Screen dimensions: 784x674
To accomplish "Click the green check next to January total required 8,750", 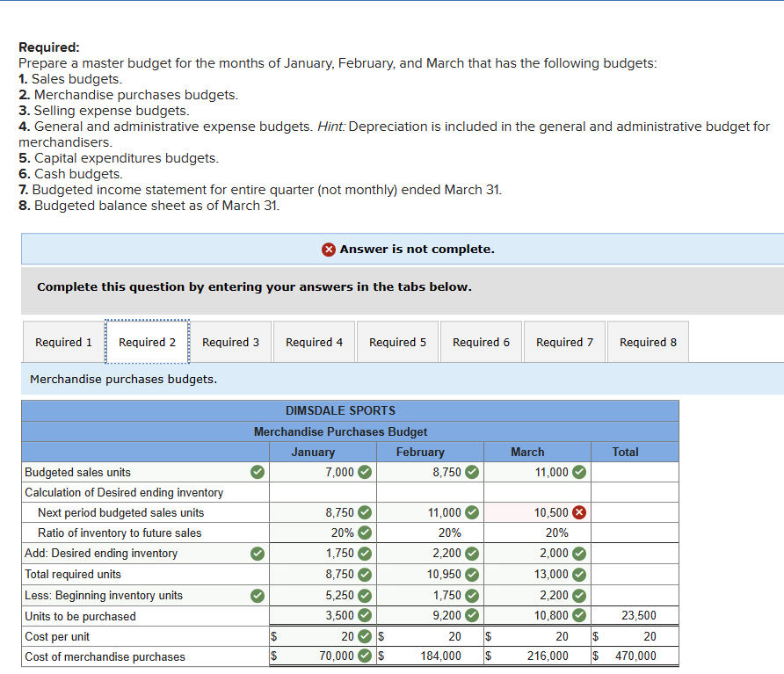I will (x=365, y=575).
